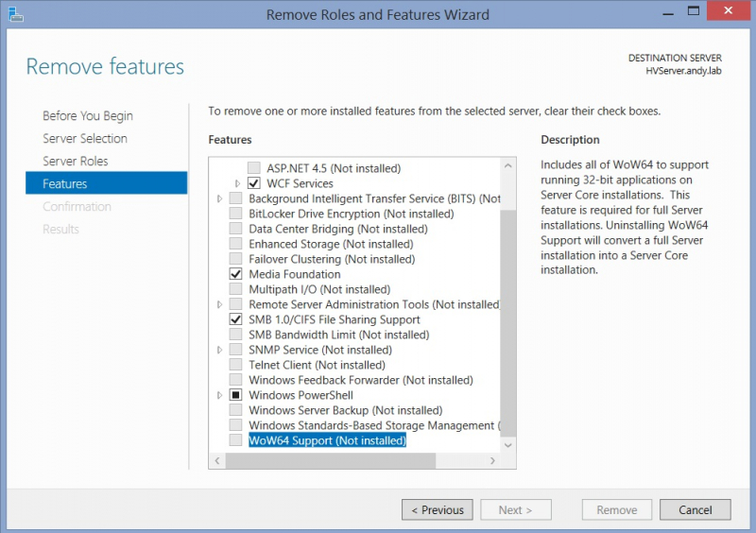Go to the Server Roles step
Screen dimensions: 756x533
click(x=76, y=161)
